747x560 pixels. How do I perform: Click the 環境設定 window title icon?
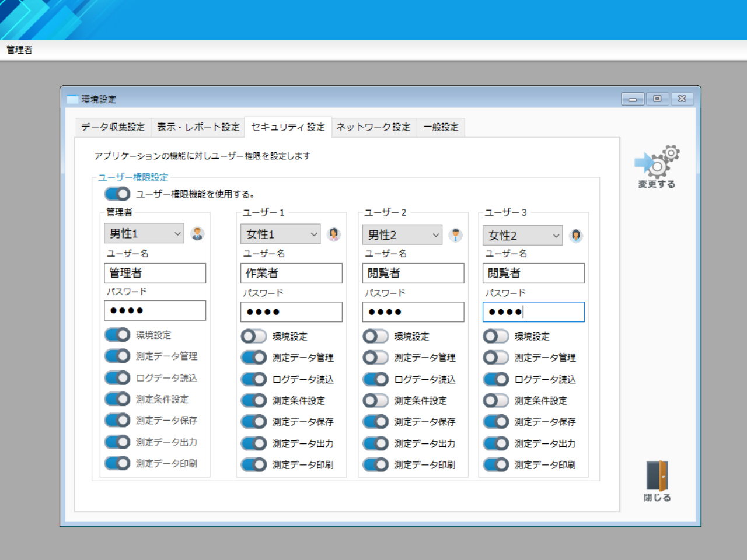[72, 99]
